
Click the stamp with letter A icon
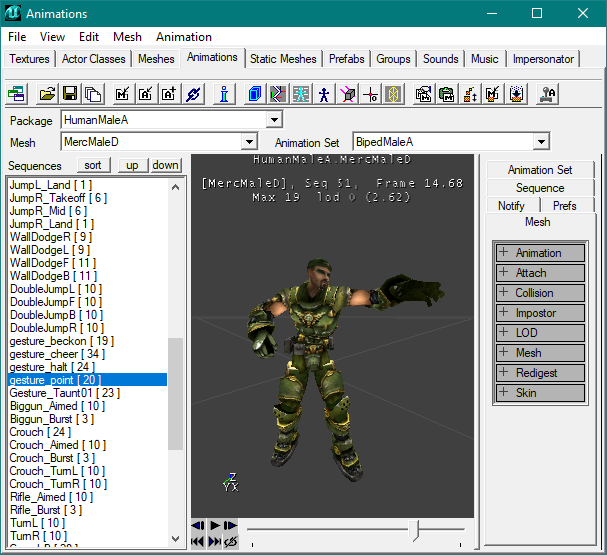pos(547,94)
